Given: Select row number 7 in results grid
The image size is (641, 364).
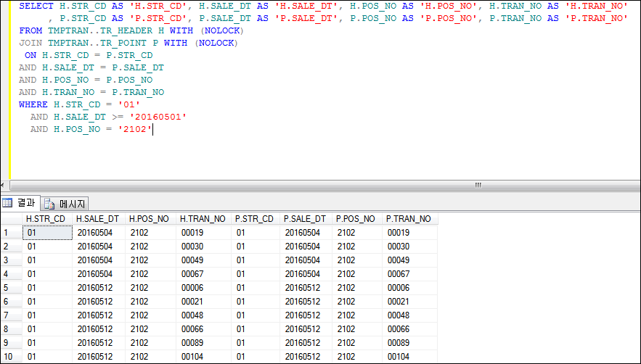Looking at the screenshot, I should coord(11,315).
